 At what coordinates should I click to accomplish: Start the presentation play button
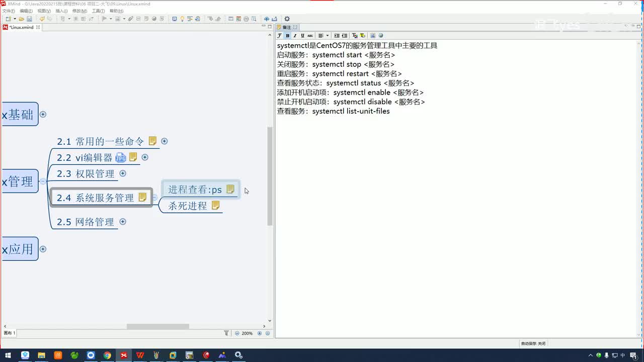[104, 19]
